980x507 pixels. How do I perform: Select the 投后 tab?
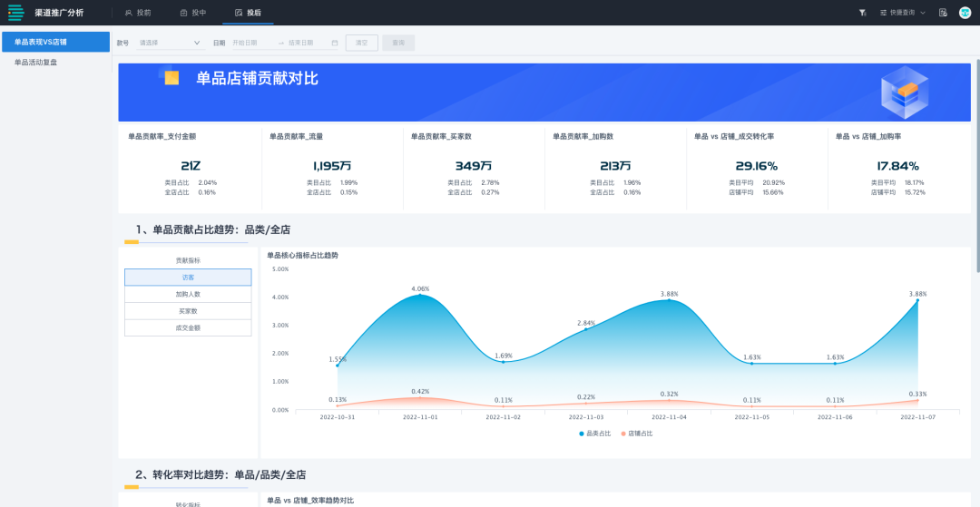(x=248, y=13)
